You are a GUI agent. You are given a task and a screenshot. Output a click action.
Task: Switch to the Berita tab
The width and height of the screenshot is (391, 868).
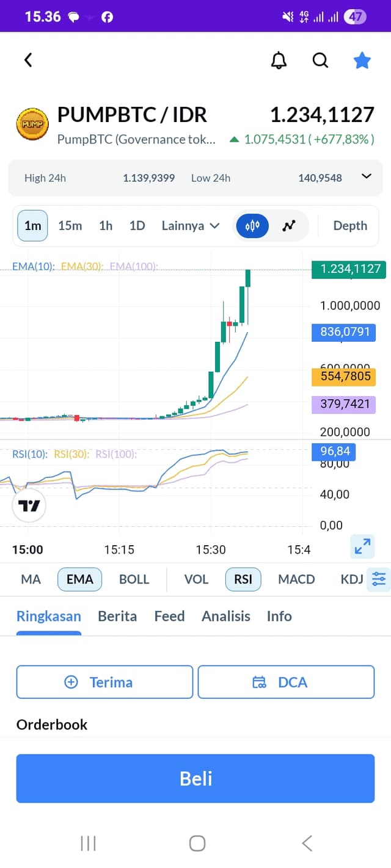click(117, 617)
